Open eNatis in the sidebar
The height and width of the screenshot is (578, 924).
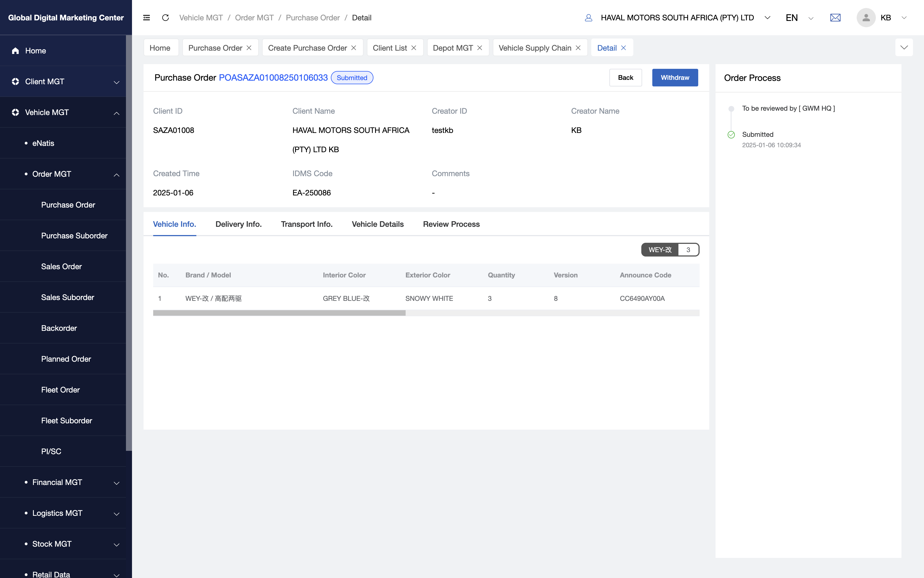[63, 143]
